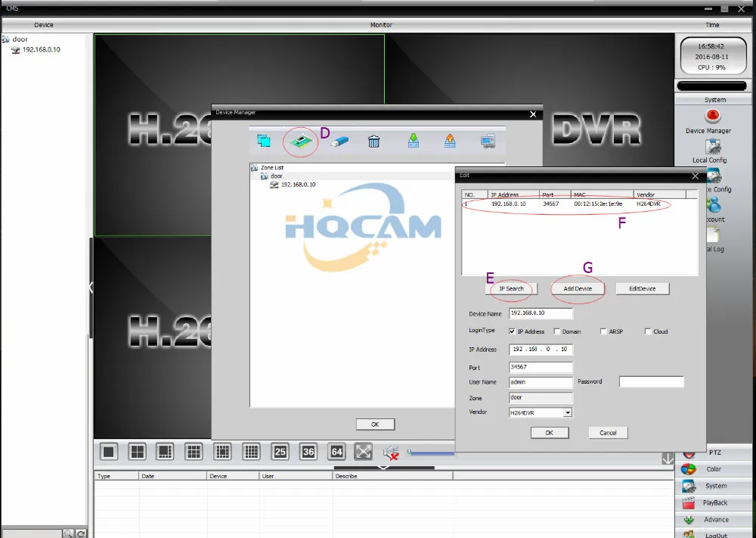Click the empty Password field
The height and width of the screenshot is (538, 756).
click(x=652, y=382)
